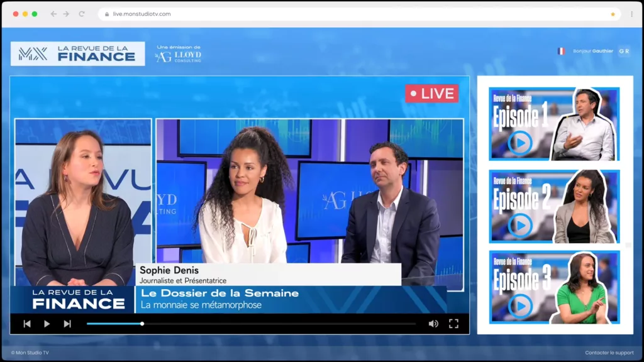Viewport: 644px width, 362px height.
Task: Click the browser forward arrow
Action: (x=67, y=14)
